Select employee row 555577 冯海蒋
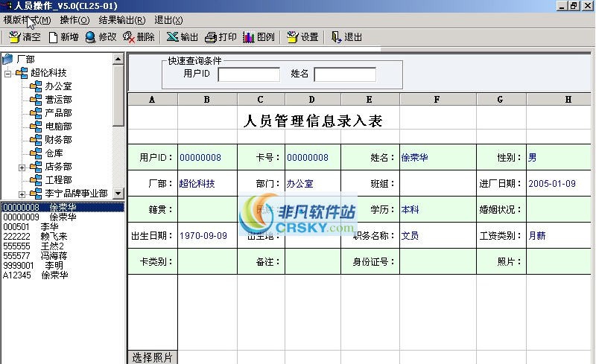The width and height of the screenshot is (596, 364). pos(63,256)
